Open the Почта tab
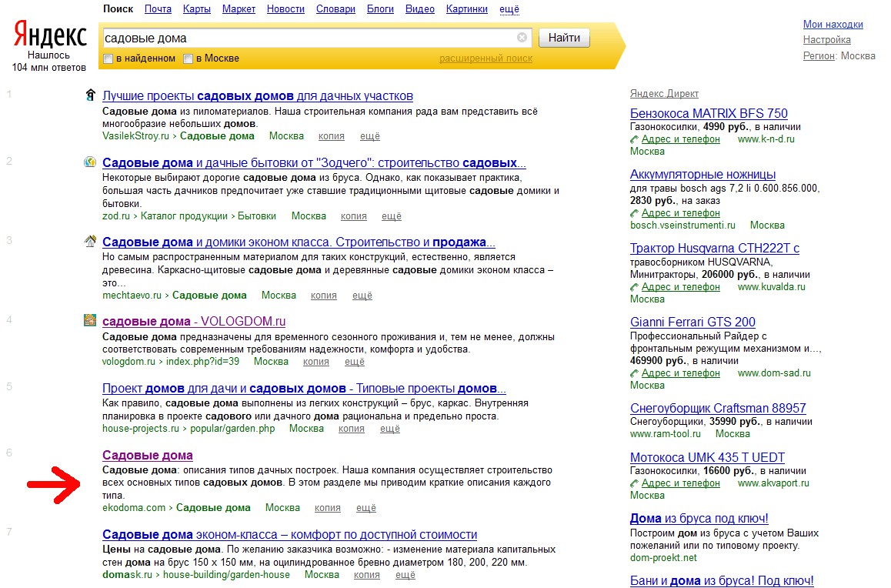 pyautogui.click(x=158, y=9)
